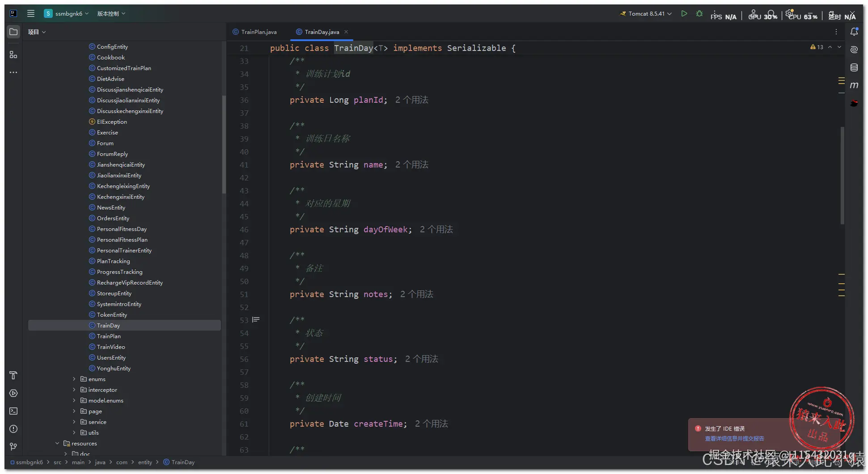Screen dimensions: 868x474
Task: Open 查看详细信息并提交报告 link
Action: 734,439
